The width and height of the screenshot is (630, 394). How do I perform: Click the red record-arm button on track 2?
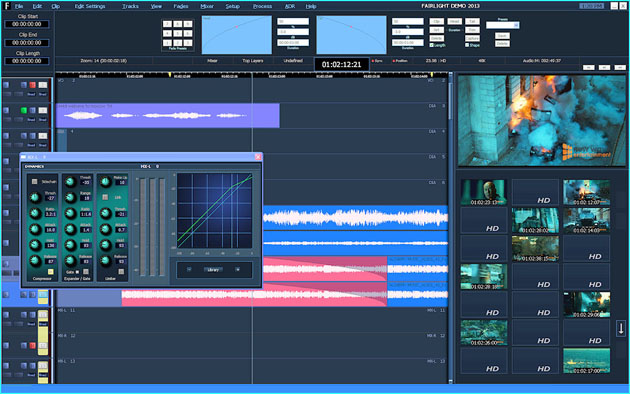pyautogui.click(x=33, y=85)
